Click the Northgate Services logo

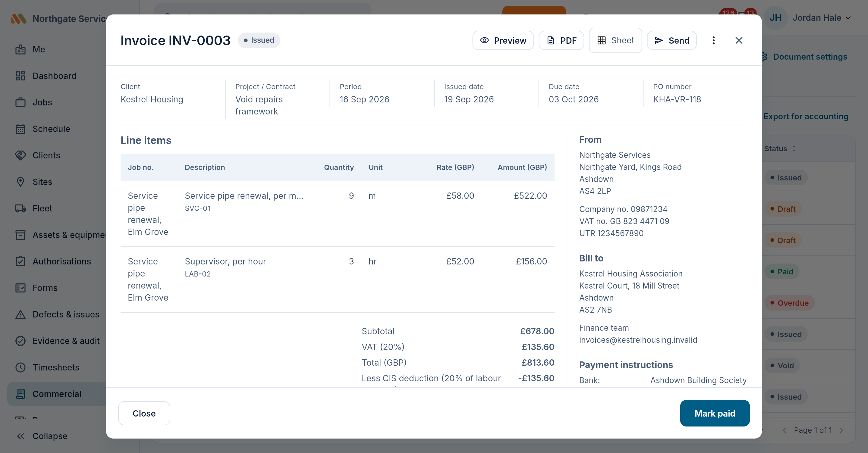point(18,19)
